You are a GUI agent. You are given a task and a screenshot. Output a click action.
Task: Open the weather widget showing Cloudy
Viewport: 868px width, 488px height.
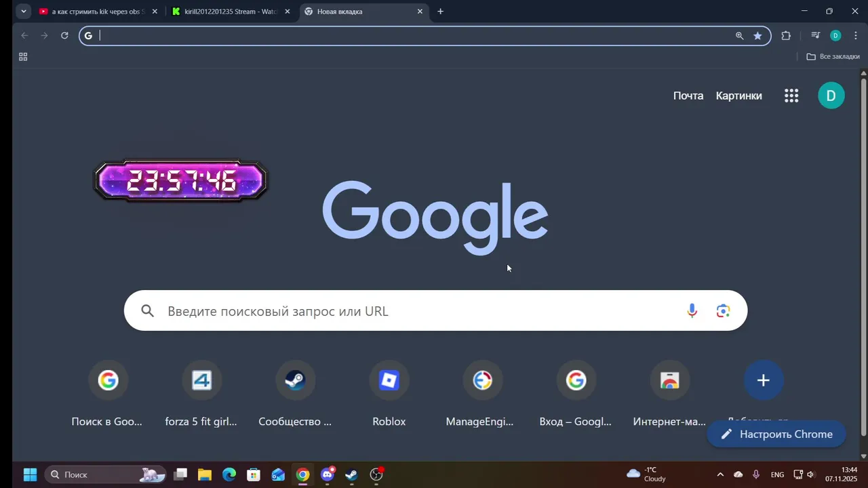(646, 474)
